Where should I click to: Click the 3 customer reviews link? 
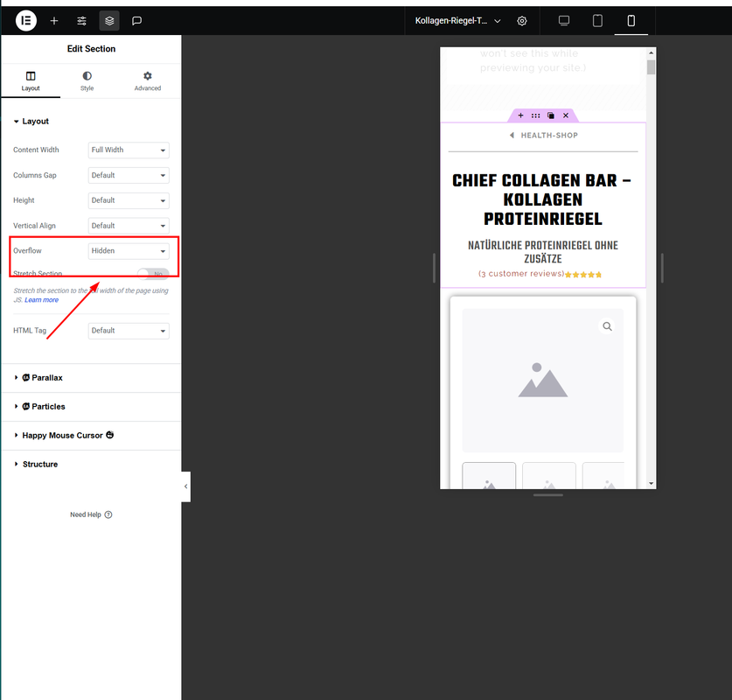click(521, 274)
